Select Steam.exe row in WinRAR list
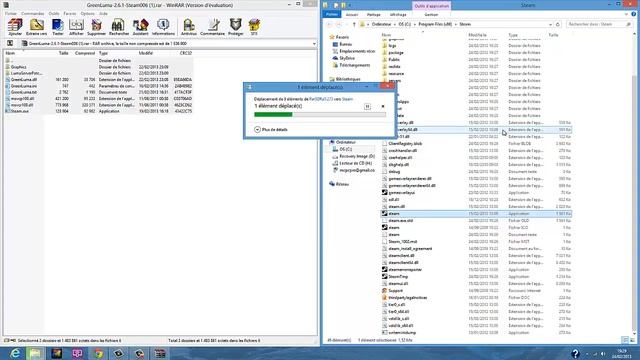 click(98, 111)
